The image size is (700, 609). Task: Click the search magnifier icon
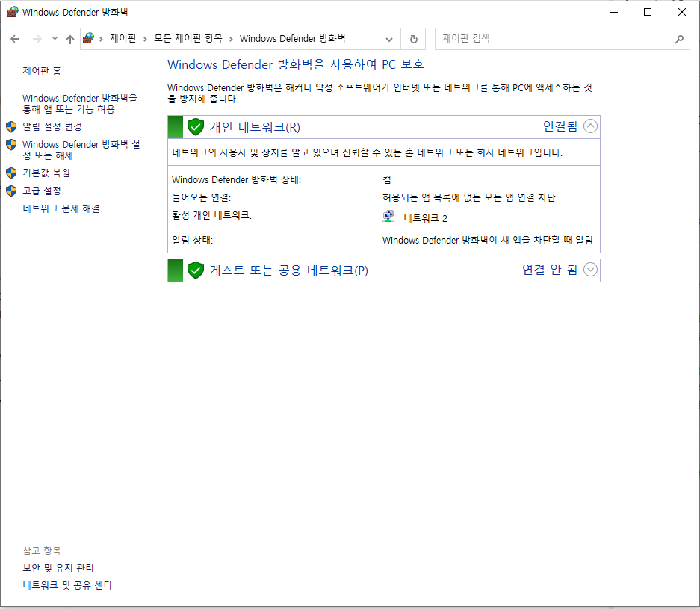pyautogui.click(x=679, y=39)
